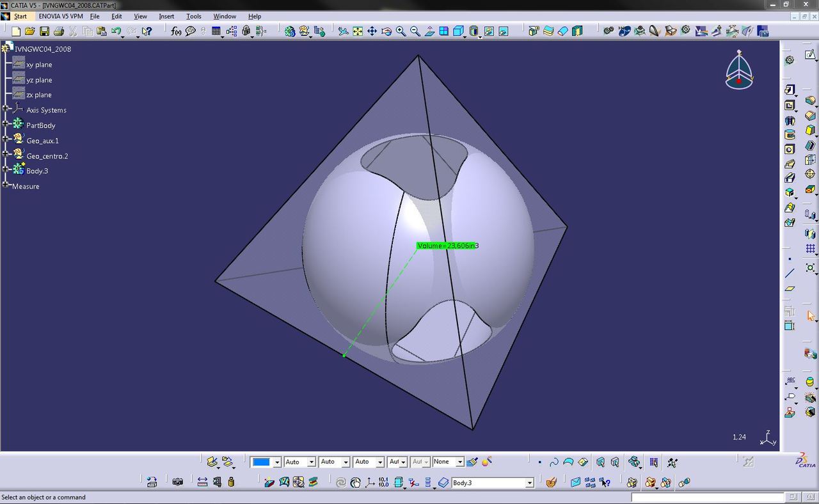
Task: Open the Help menu
Action: 255,16
